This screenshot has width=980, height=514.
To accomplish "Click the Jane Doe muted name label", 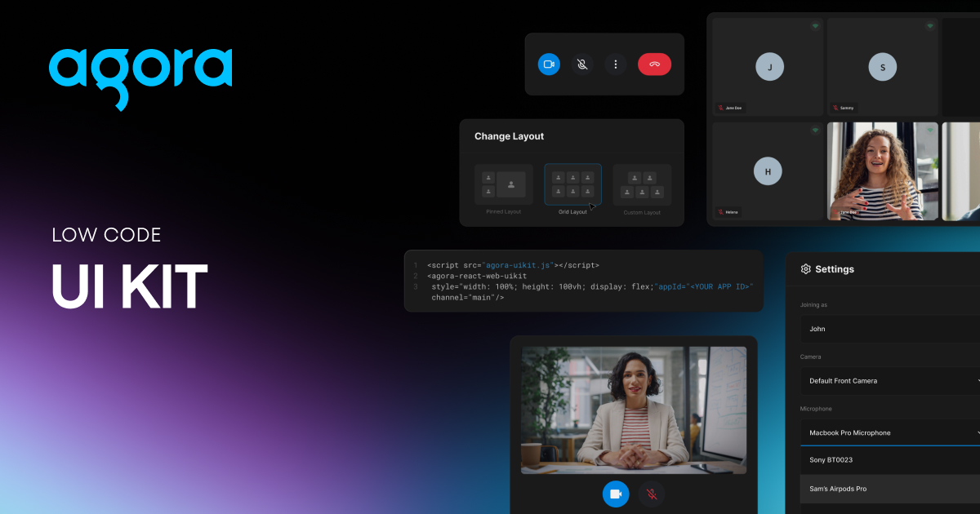I will click(x=731, y=108).
